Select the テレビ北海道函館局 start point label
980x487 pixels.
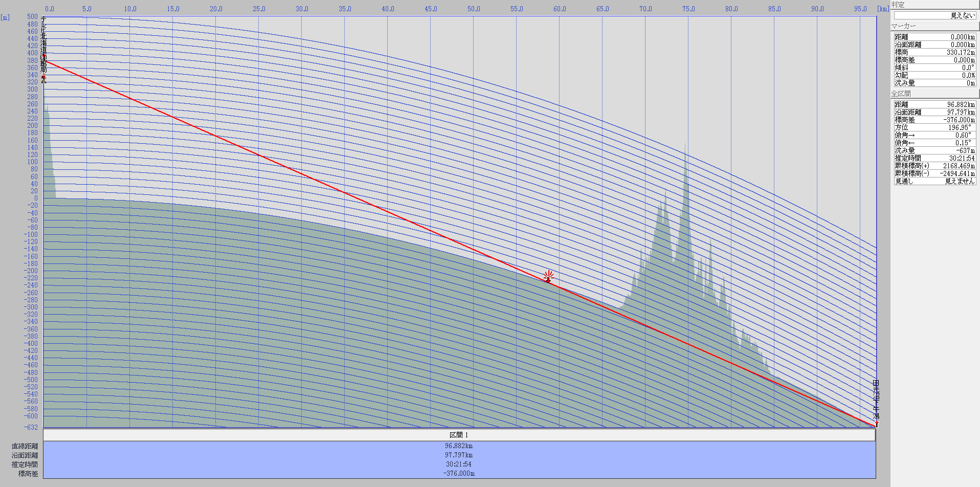44,45
